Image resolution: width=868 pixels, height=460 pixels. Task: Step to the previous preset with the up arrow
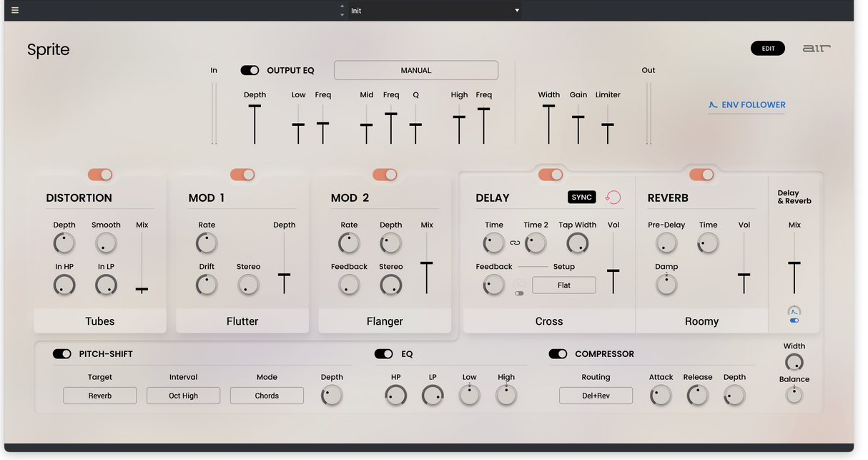pyautogui.click(x=342, y=6)
